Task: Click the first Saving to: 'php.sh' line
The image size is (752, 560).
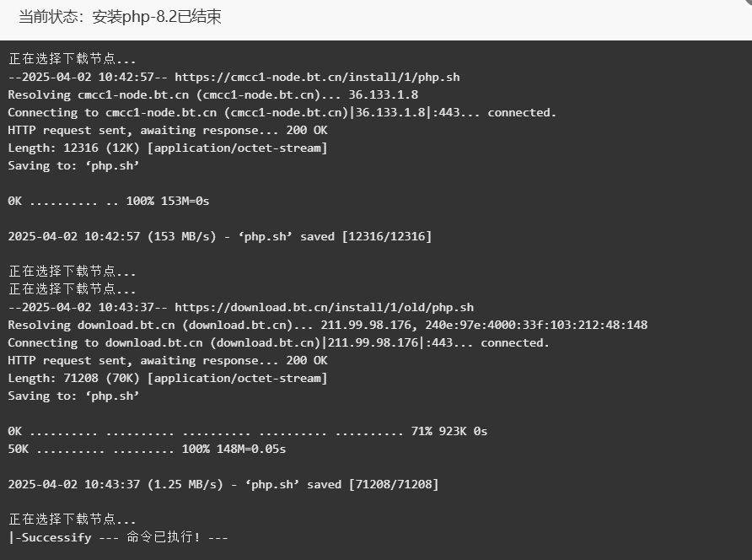Action: tap(73, 165)
